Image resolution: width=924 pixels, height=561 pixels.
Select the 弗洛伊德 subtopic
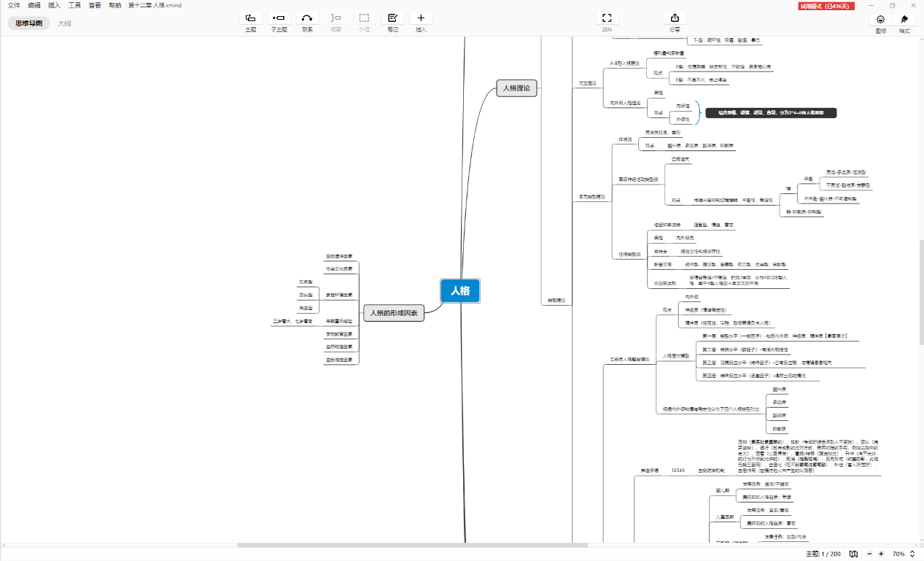[x=650, y=471]
